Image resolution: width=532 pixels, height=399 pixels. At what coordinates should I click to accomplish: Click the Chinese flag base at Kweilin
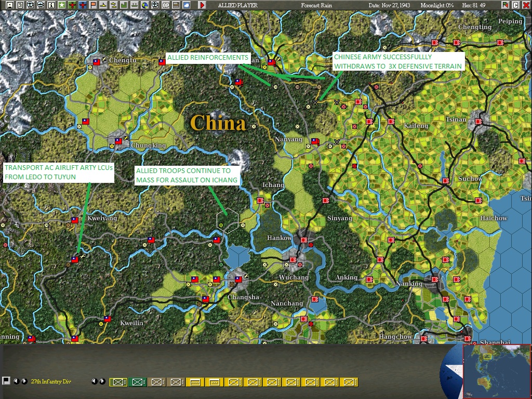click(108, 318)
